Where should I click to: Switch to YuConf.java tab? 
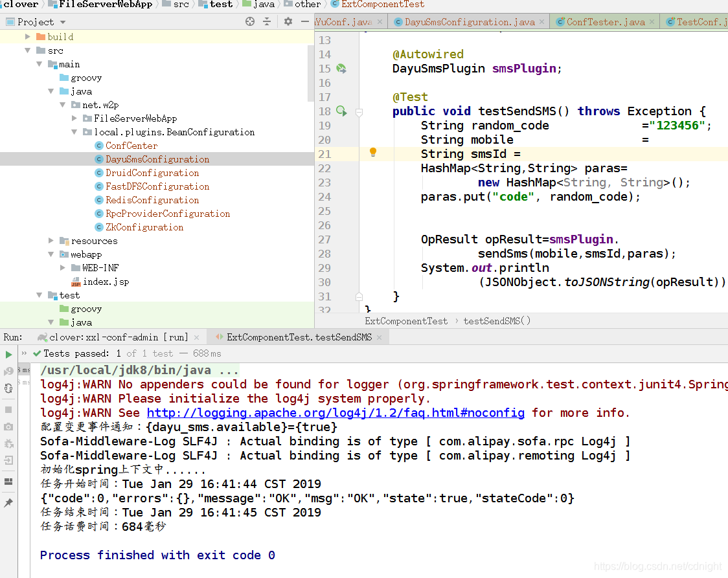343,22
